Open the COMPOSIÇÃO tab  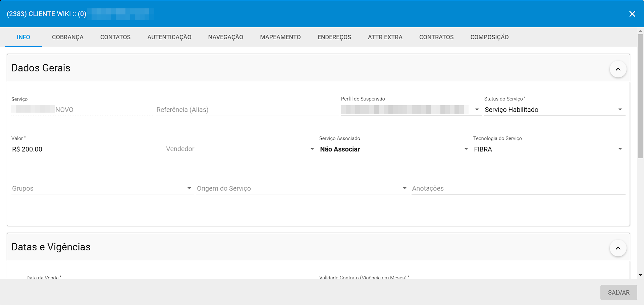click(489, 37)
